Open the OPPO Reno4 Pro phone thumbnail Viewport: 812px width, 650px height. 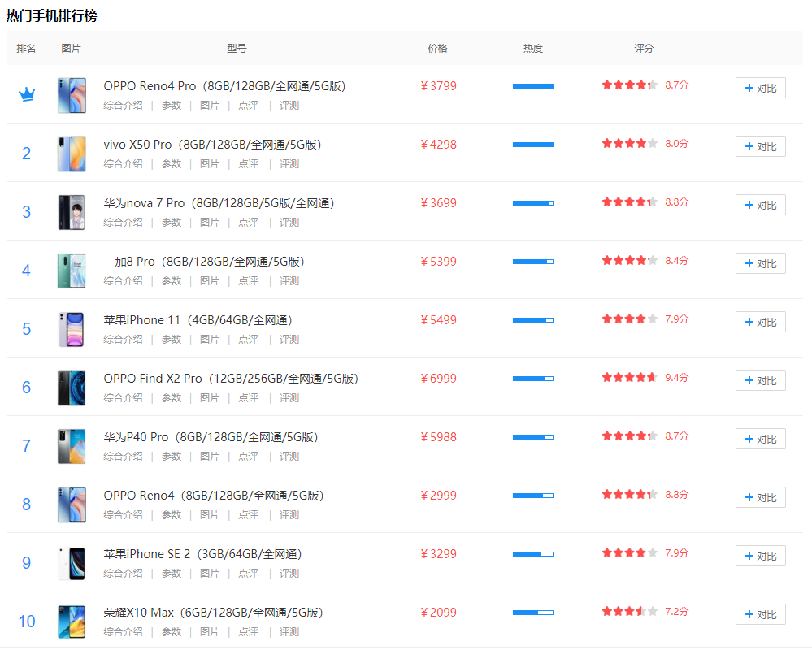click(72, 95)
